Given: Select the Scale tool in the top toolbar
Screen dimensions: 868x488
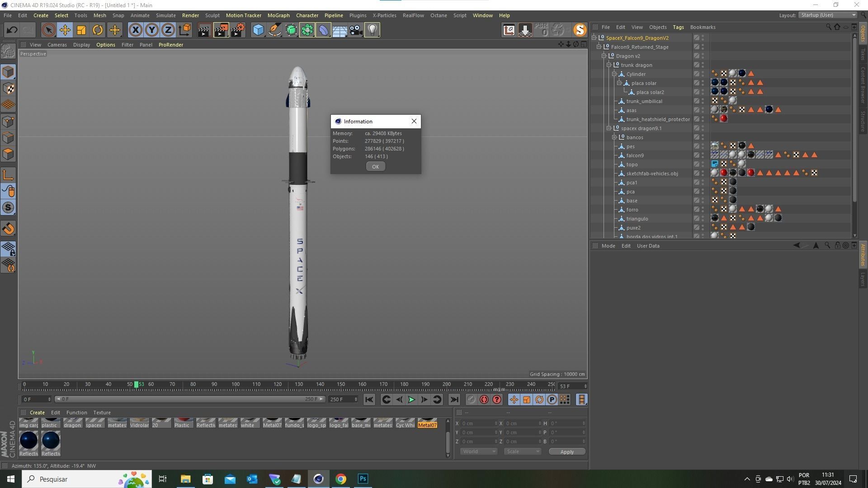Looking at the screenshot, I should tap(81, 30).
